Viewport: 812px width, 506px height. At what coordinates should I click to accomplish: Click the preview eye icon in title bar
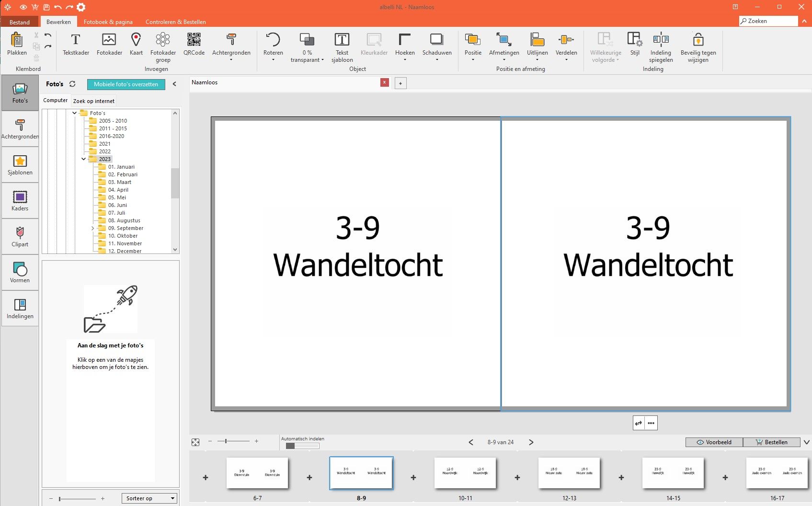23,7
